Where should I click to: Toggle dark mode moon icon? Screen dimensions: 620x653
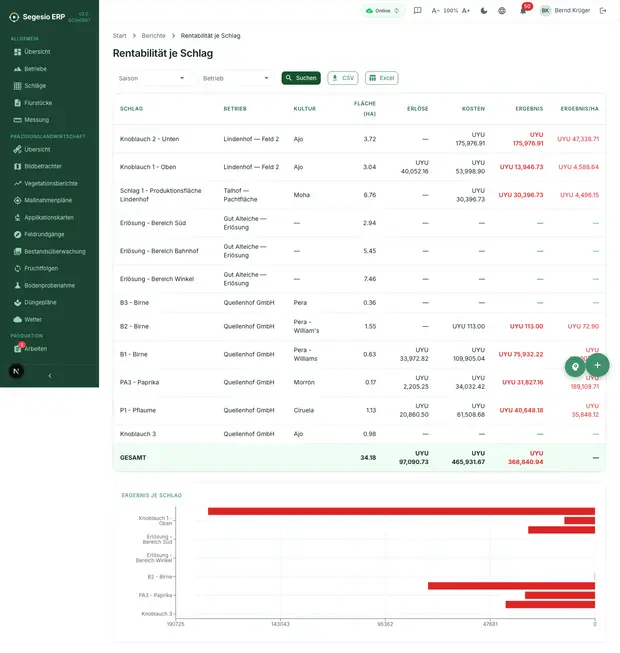pyautogui.click(x=484, y=11)
